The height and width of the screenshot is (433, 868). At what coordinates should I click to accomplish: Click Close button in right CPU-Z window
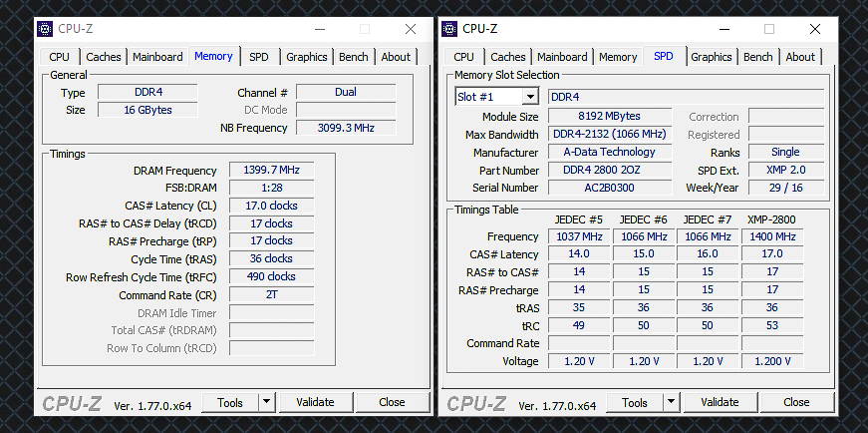pyautogui.click(x=796, y=402)
